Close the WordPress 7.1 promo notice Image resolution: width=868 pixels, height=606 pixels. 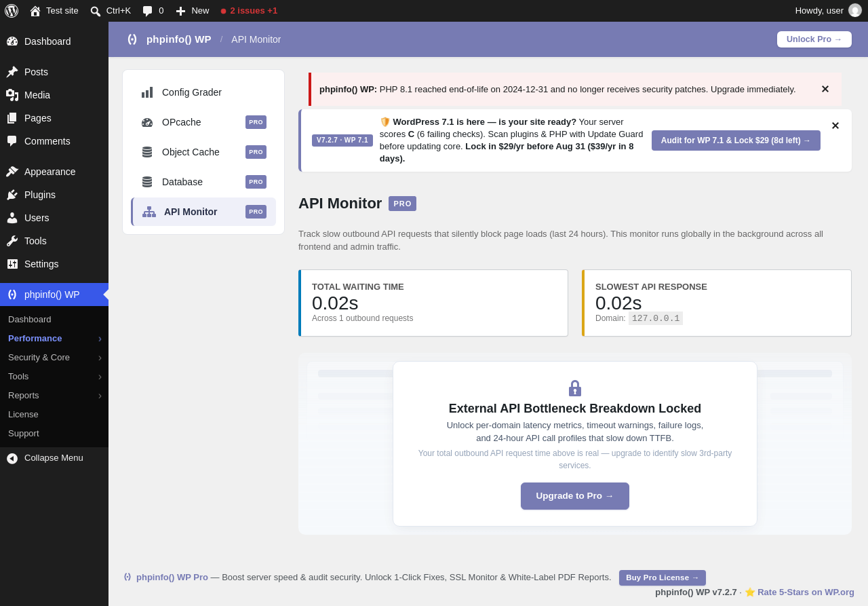coord(835,126)
